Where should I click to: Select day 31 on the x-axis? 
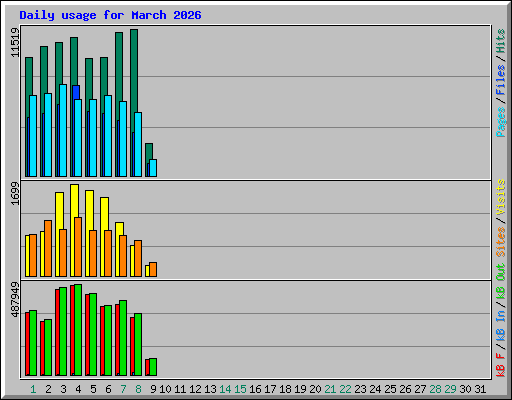coord(480,389)
